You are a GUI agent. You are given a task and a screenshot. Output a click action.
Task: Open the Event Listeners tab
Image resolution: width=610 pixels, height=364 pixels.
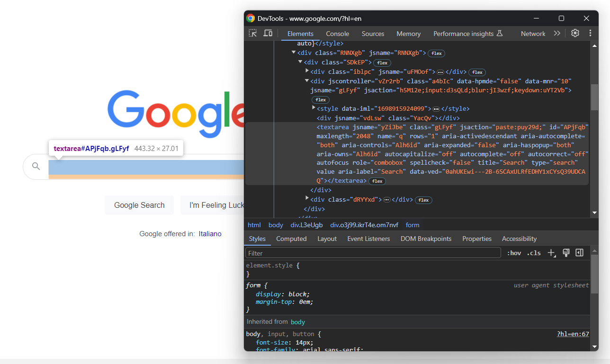point(368,239)
